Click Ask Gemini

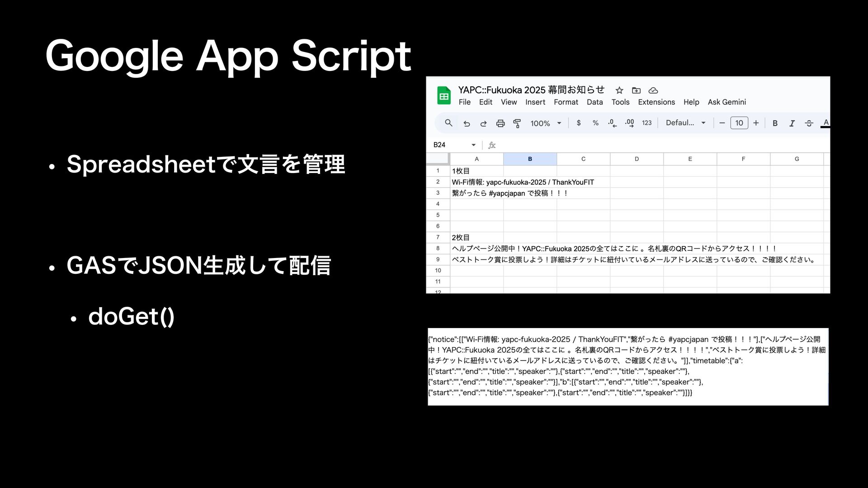tap(726, 102)
